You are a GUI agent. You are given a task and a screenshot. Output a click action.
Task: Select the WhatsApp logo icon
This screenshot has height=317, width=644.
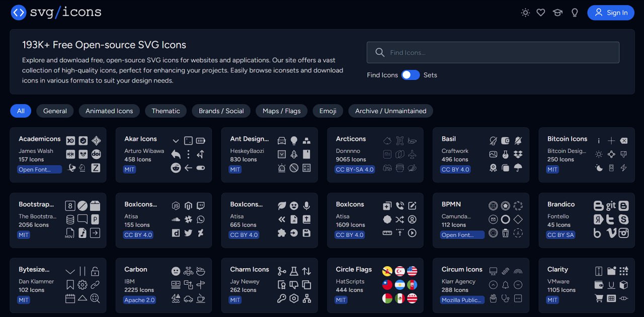coord(201,219)
